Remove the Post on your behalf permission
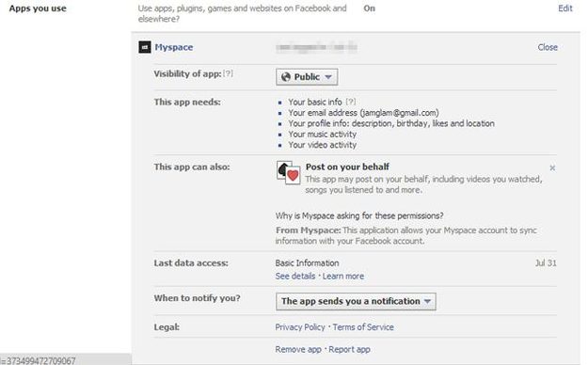 click(x=552, y=168)
